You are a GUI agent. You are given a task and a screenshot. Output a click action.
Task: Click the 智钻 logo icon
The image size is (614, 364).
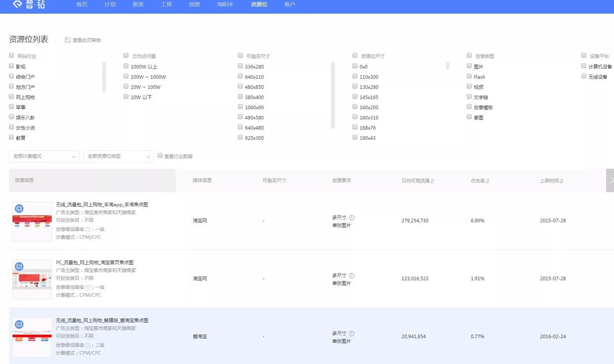17,4
